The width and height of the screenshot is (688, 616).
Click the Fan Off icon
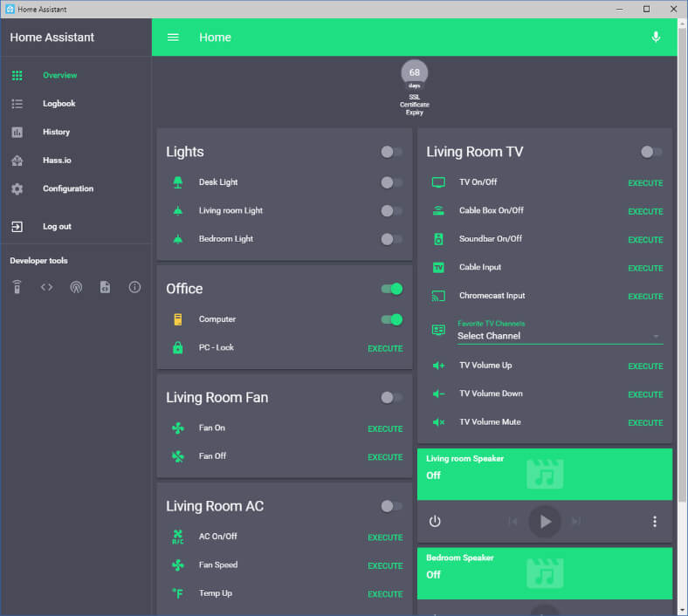178,456
